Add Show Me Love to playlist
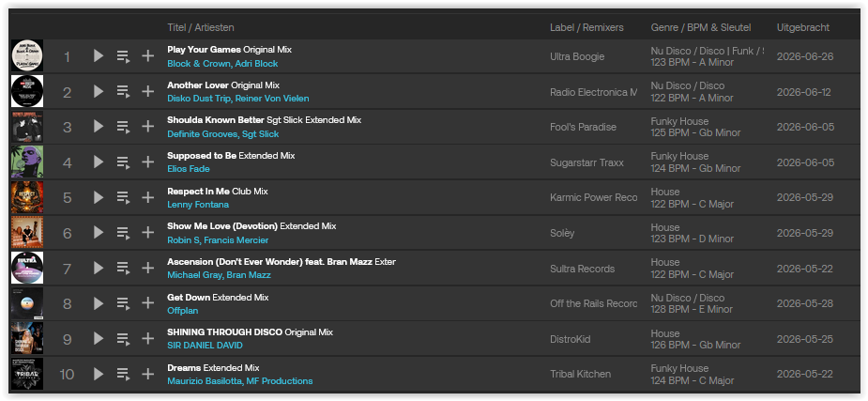The image size is (868, 401). [148, 233]
